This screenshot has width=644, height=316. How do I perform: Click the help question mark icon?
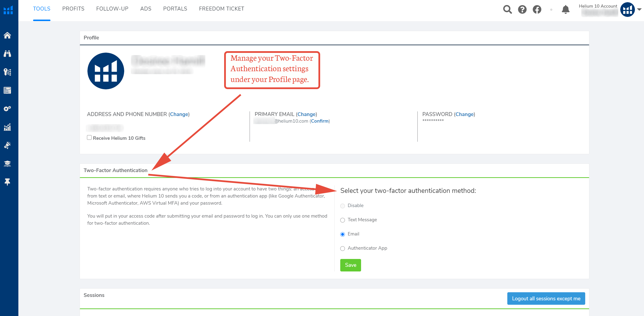pyautogui.click(x=522, y=10)
